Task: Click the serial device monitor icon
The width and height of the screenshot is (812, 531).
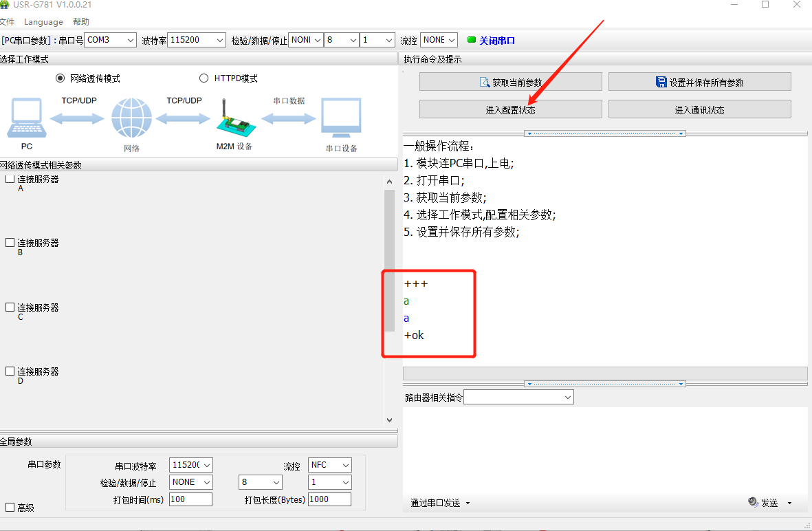Action: point(342,119)
